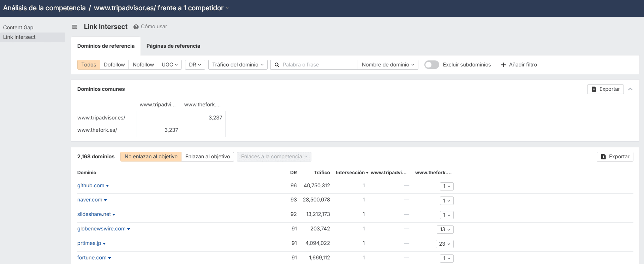Expand slideshare.net row's thefork link count
Screen dimensions: 644x264
coord(447,215)
